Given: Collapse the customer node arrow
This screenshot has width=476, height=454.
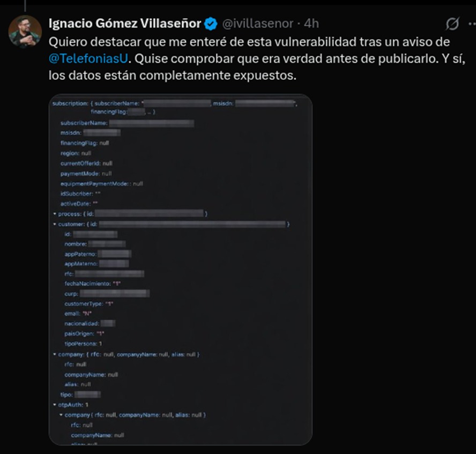Looking at the screenshot, I should point(55,224).
